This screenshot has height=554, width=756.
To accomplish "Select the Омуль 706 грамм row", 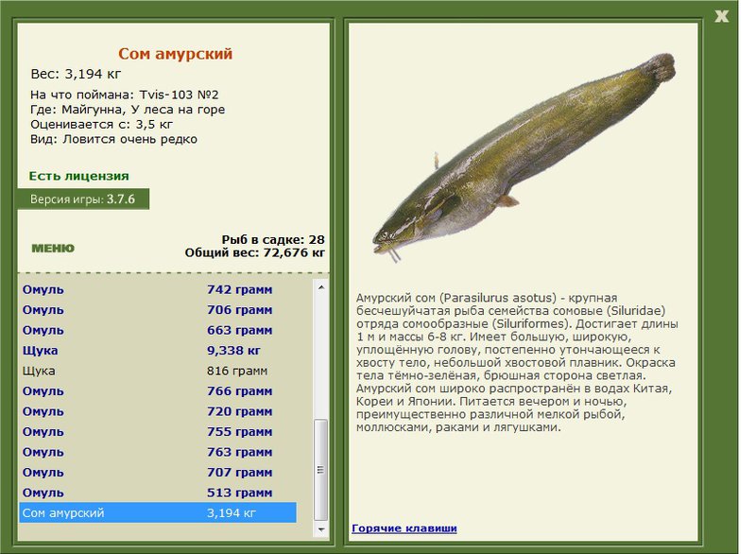I will pyautogui.click(x=158, y=310).
